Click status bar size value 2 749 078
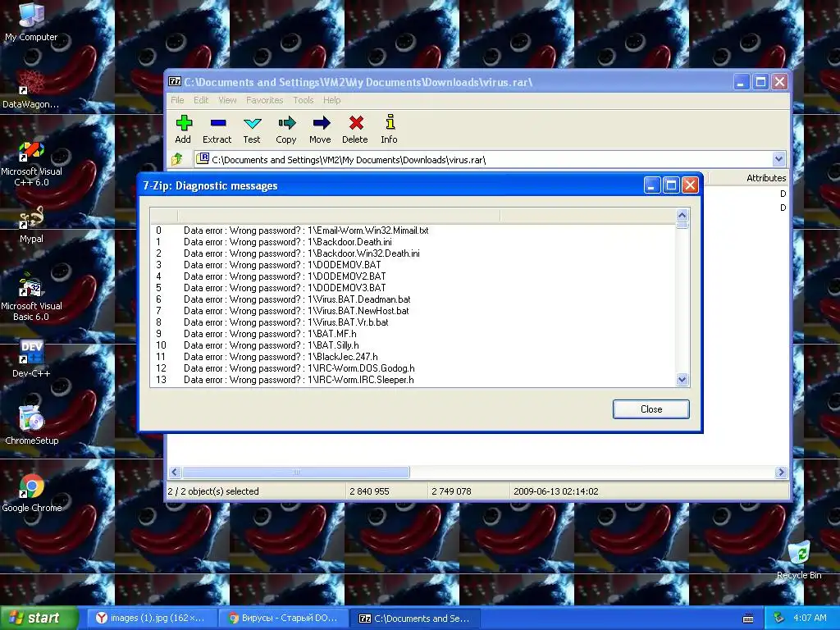The width and height of the screenshot is (840, 630). 451,491
